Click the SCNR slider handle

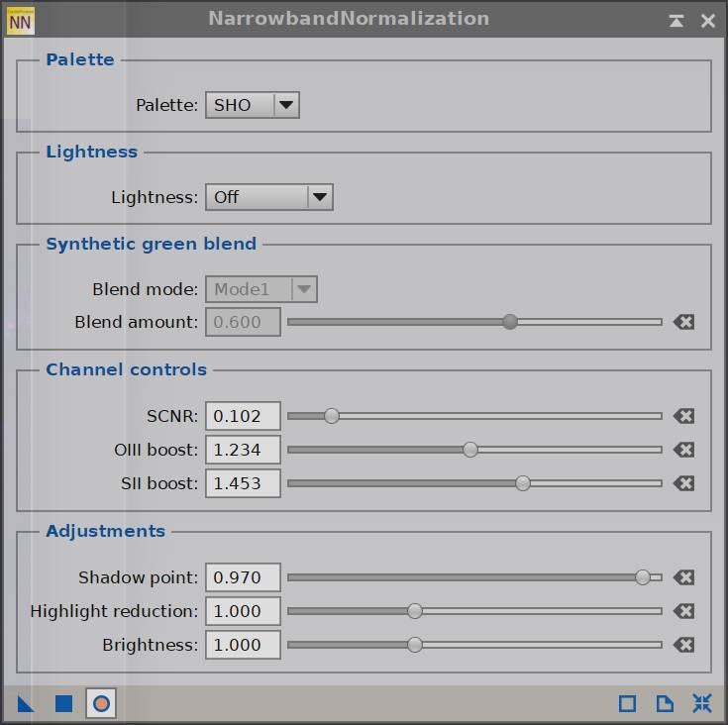[332, 416]
